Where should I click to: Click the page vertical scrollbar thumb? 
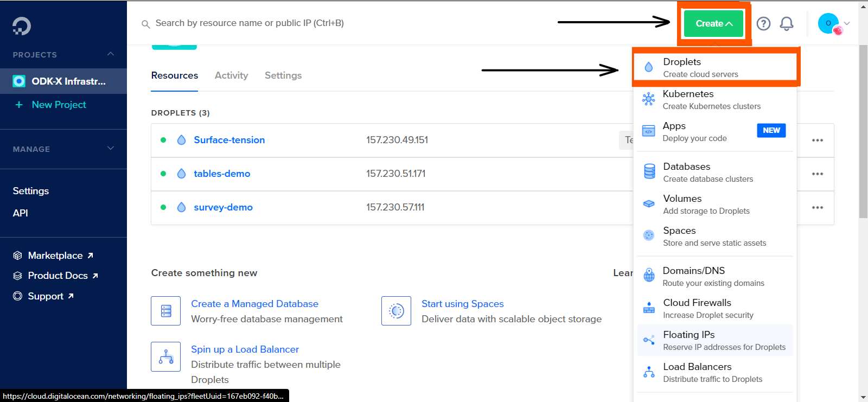pos(863,132)
